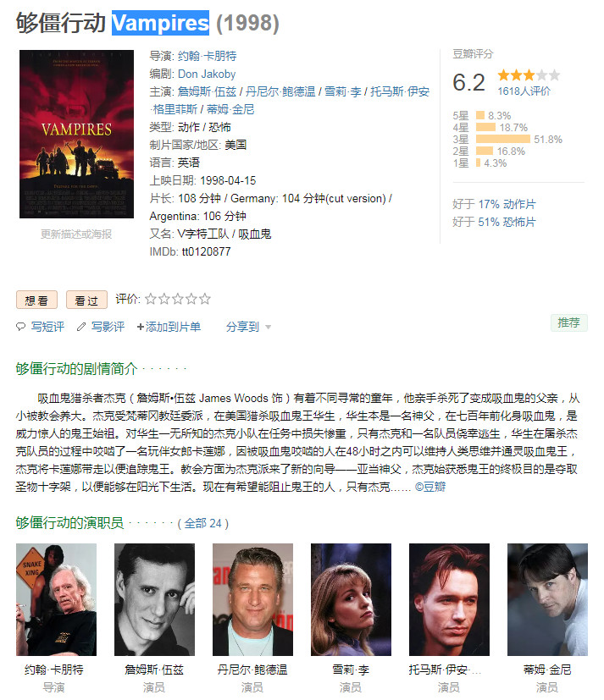This screenshot has height=700, width=604.
Task: Open the 分享到 share menu
Action: [242, 327]
